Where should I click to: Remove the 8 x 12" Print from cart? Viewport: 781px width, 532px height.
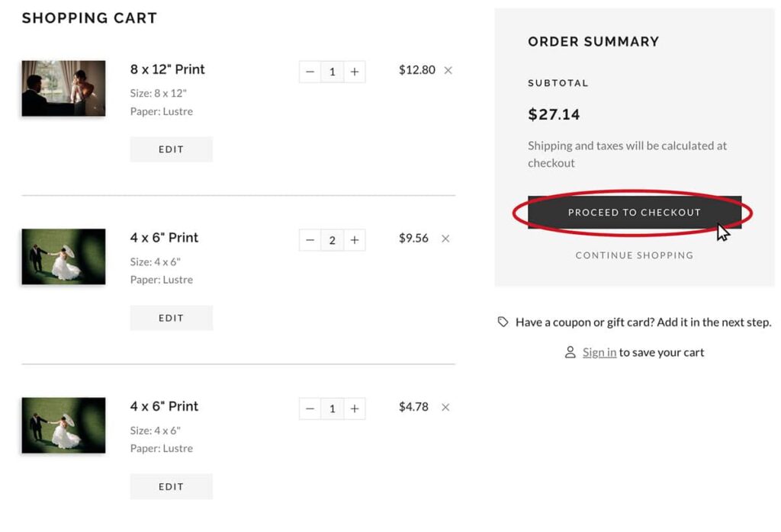coord(448,69)
